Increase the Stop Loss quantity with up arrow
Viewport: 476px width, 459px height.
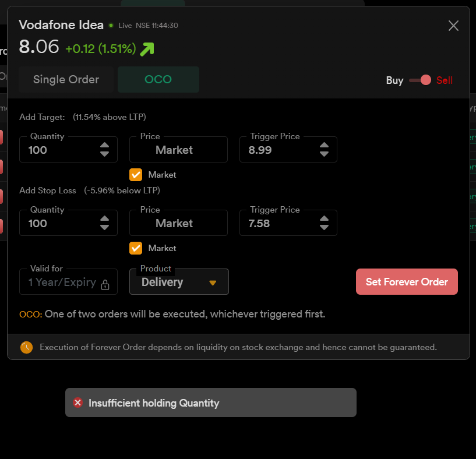(x=104, y=219)
